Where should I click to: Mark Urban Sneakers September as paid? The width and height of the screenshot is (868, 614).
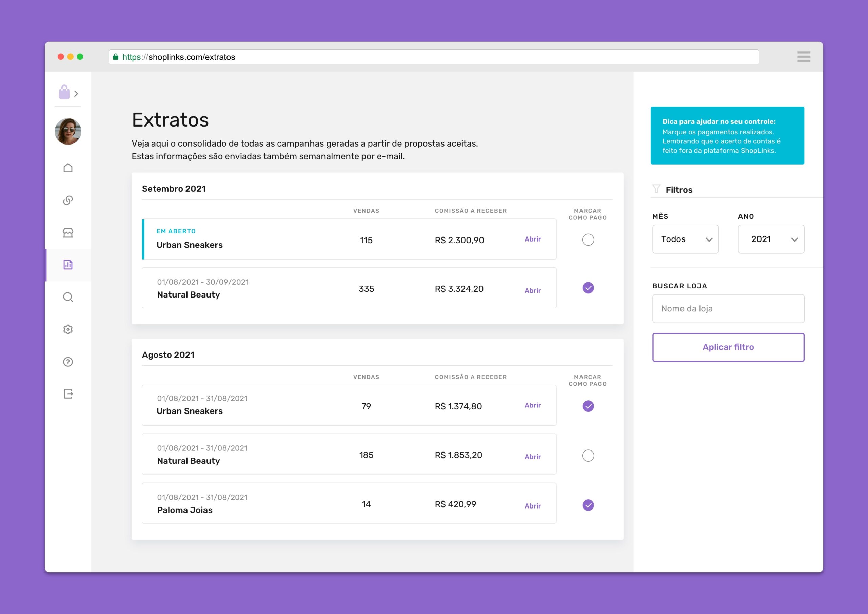[588, 239]
